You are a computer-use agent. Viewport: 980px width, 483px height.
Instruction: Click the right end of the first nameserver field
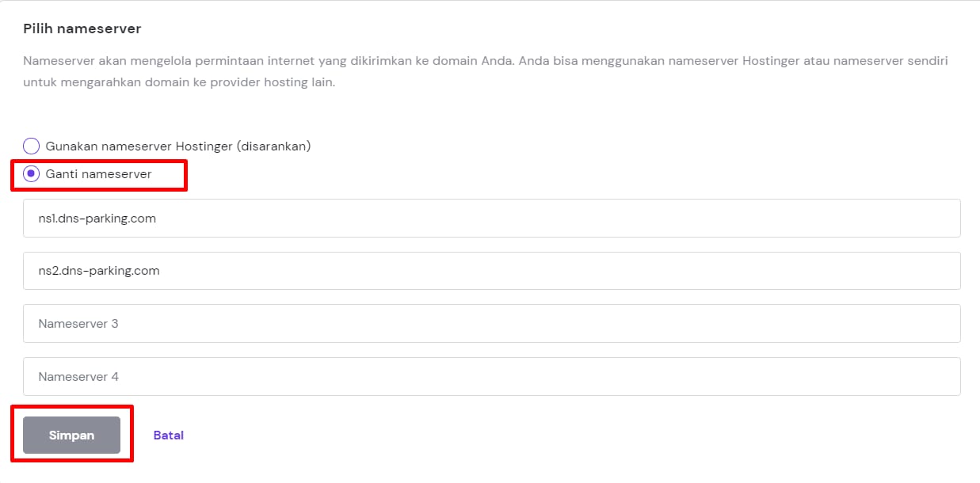pyautogui.click(x=943, y=219)
